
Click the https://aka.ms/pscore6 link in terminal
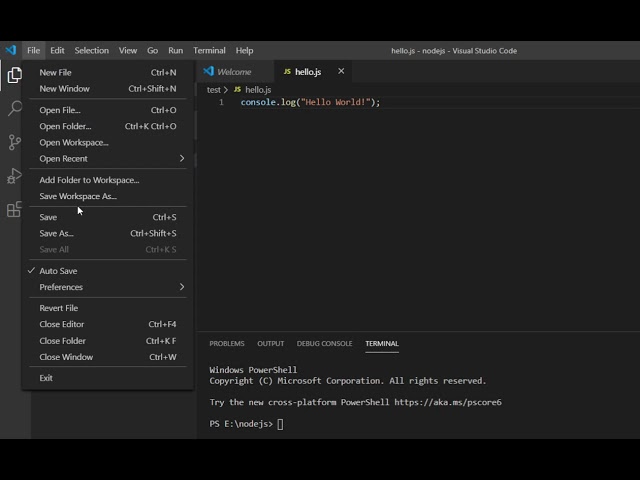click(x=448, y=402)
